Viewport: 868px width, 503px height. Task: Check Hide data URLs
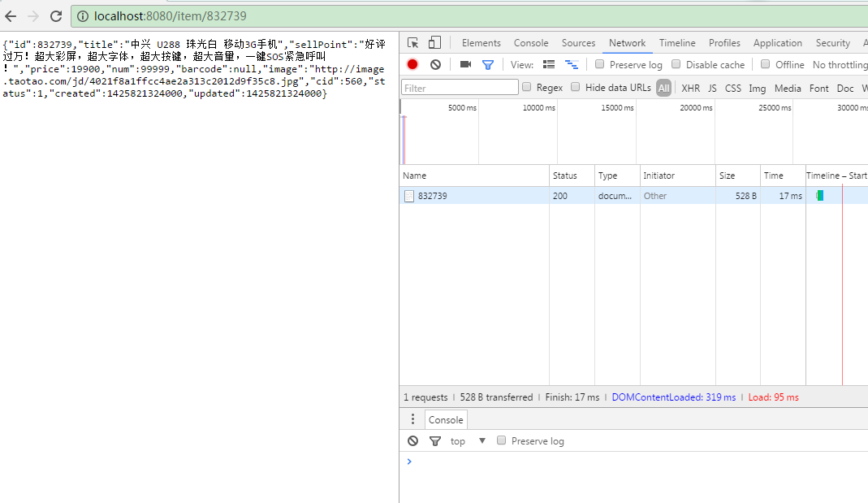coord(575,87)
